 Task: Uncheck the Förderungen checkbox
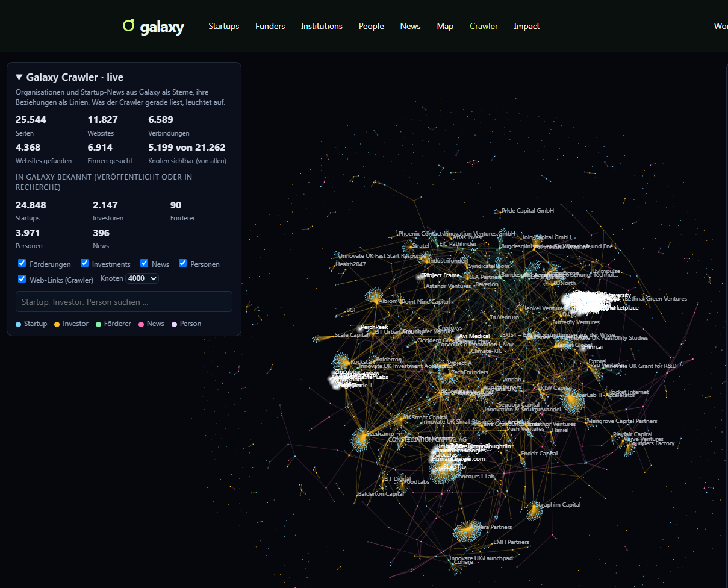click(x=22, y=263)
